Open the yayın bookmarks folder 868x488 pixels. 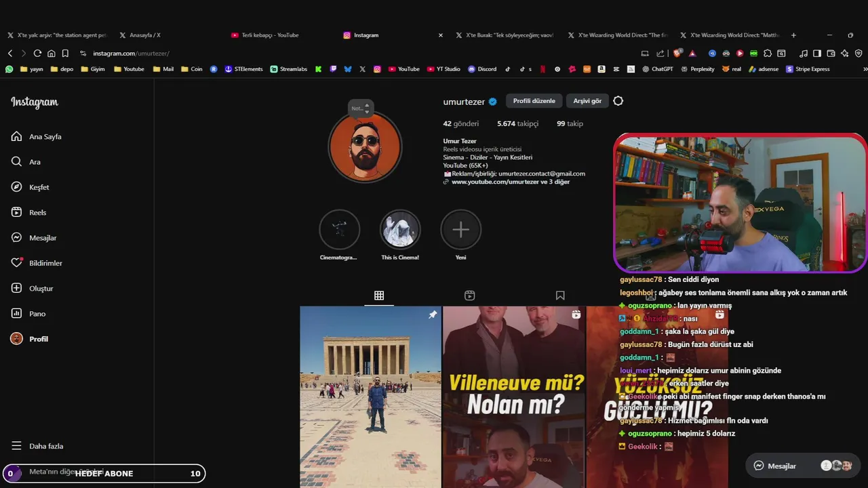point(31,69)
